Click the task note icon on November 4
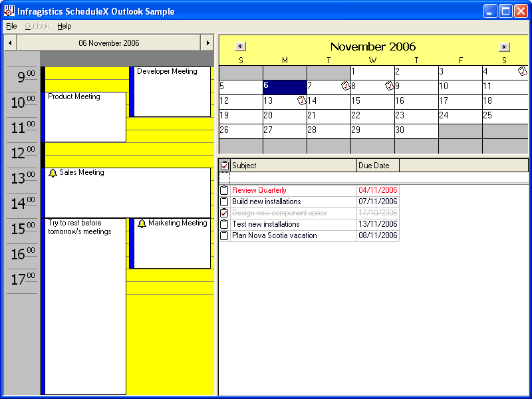This screenshot has width=532, height=399. (x=523, y=71)
